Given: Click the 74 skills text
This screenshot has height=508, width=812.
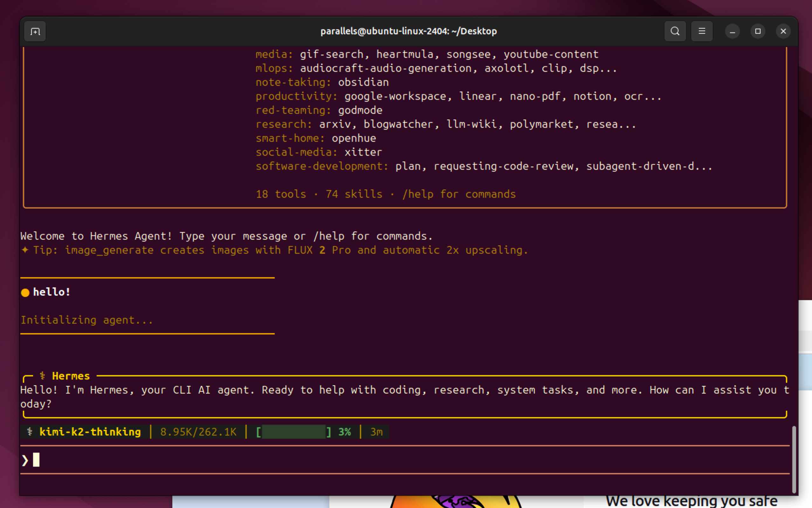Looking at the screenshot, I should (x=354, y=194).
